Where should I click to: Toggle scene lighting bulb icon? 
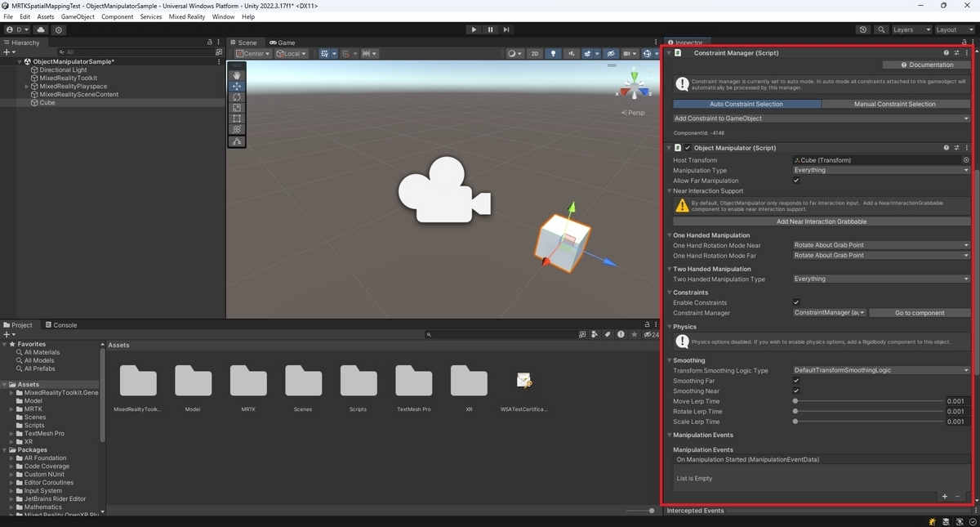tap(554, 54)
